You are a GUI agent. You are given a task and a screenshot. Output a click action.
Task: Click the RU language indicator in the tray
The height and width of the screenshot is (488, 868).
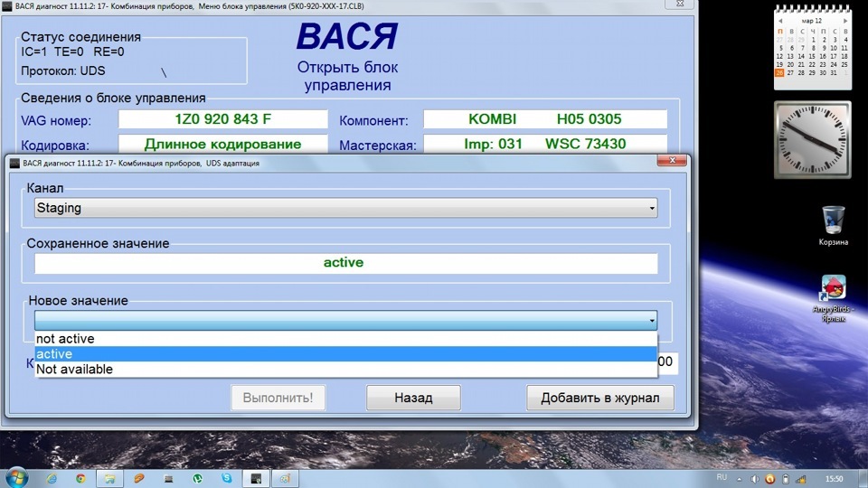722,477
